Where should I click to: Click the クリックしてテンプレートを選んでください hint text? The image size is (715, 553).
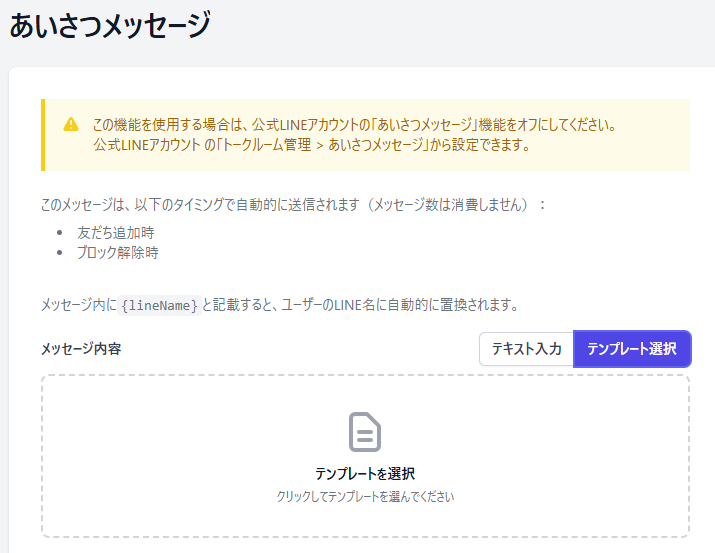[x=365, y=496]
